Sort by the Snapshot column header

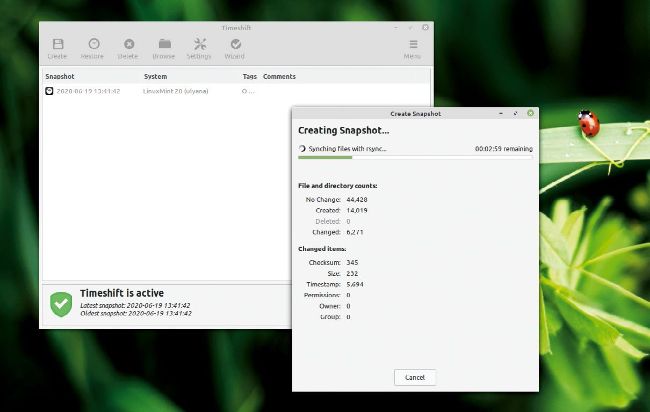61,76
